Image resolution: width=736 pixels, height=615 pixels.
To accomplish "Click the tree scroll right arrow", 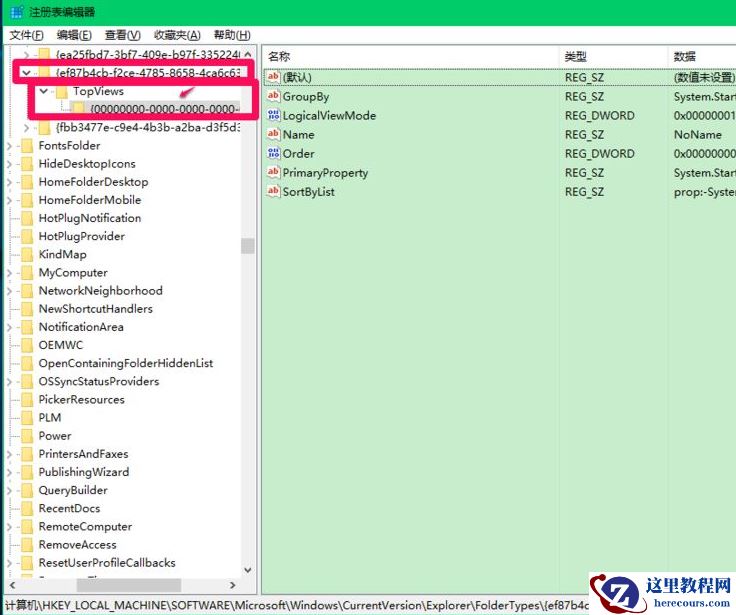I will point(232,585).
